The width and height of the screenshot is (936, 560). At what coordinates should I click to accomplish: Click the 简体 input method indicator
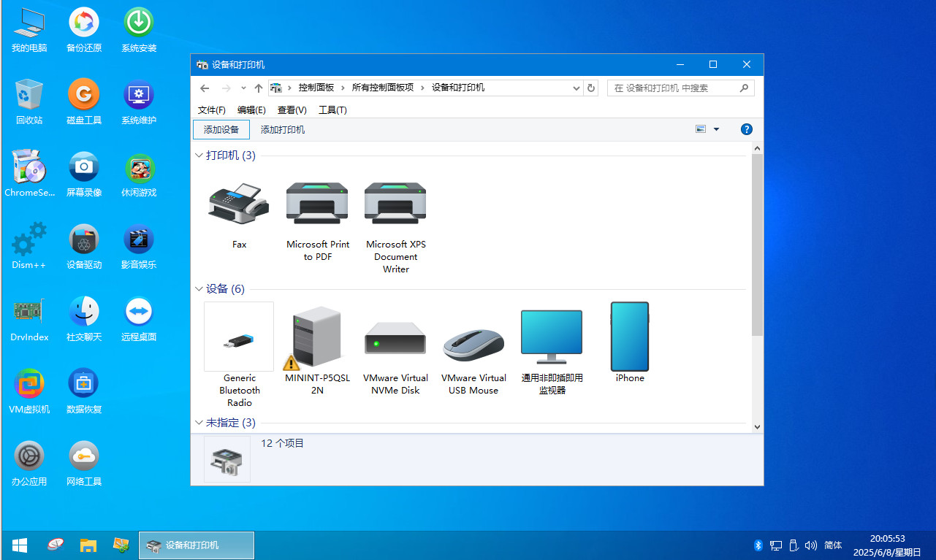[833, 545]
